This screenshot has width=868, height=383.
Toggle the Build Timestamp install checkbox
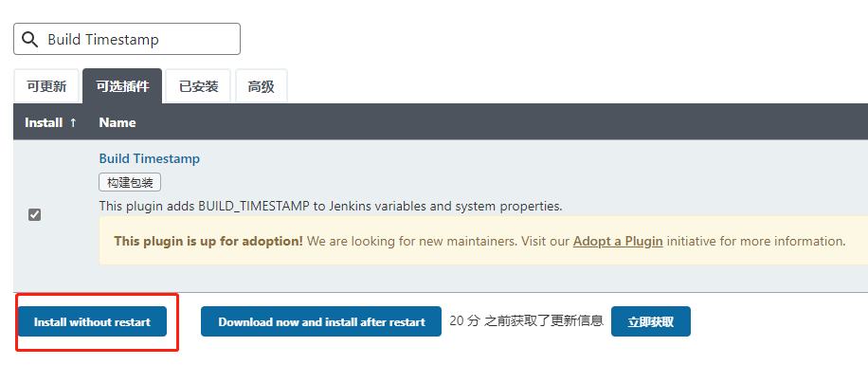pyautogui.click(x=35, y=214)
